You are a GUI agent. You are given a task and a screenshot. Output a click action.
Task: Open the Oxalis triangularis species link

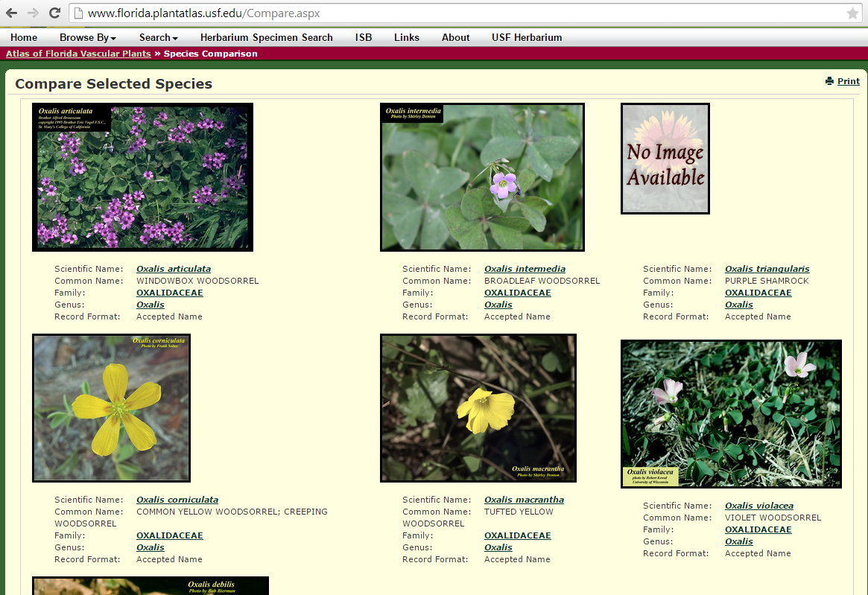tap(767, 269)
